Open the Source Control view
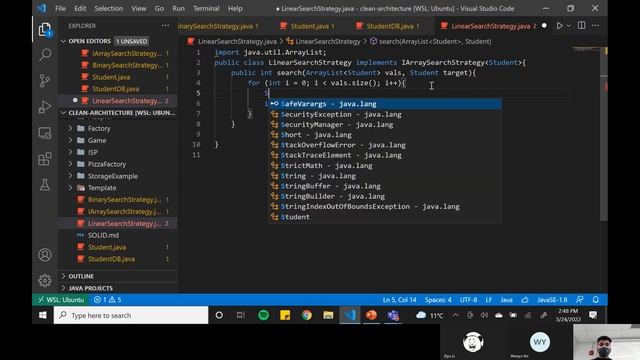This screenshot has width=640, height=360. pyautogui.click(x=45, y=80)
